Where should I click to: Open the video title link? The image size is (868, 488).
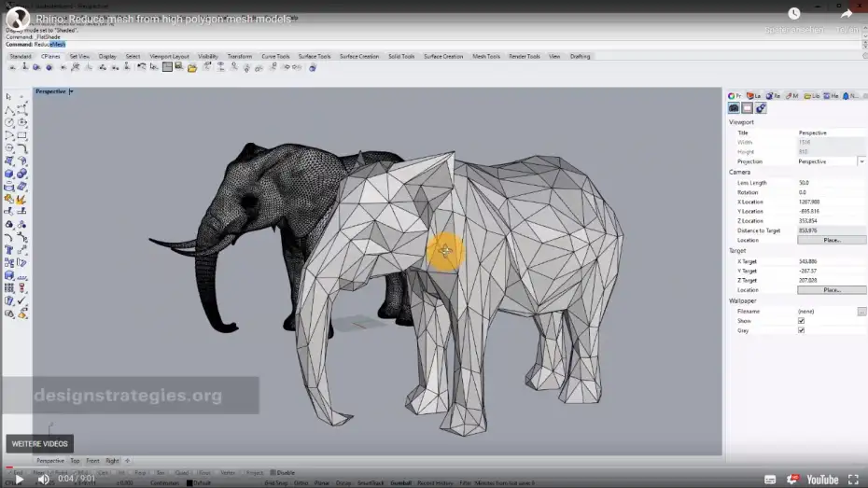163,19
